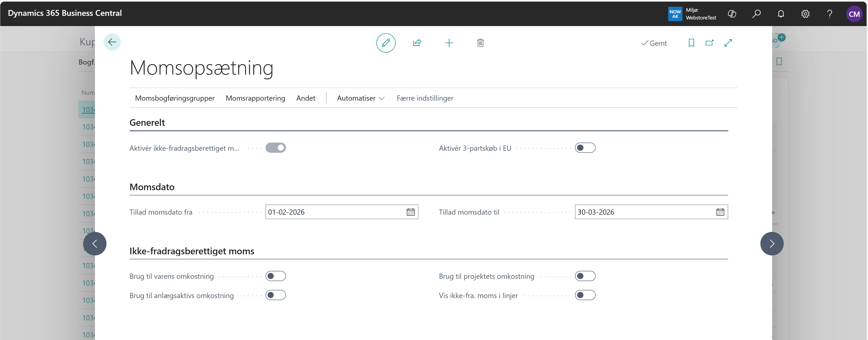The height and width of the screenshot is (340, 868).
Task: Open page in new window icon
Action: (x=709, y=43)
